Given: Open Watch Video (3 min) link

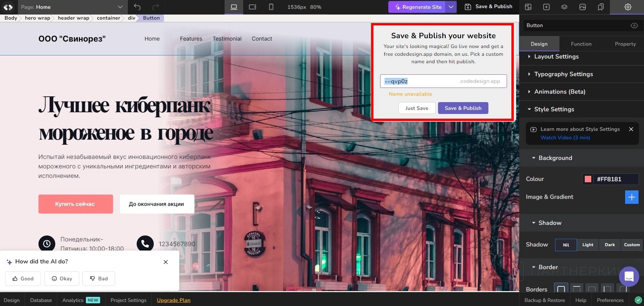Looking at the screenshot, I should tap(565, 138).
